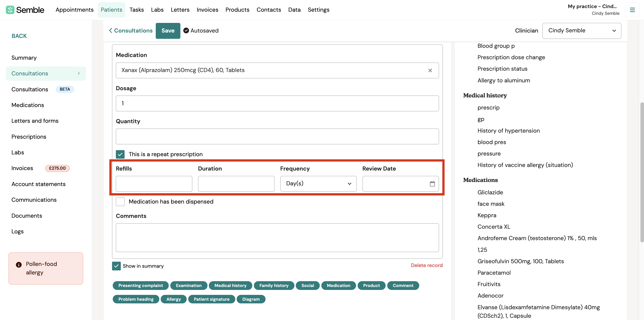Viewport: 644px width, 320px height.
Task: Click the Save button
Action: 168,31
